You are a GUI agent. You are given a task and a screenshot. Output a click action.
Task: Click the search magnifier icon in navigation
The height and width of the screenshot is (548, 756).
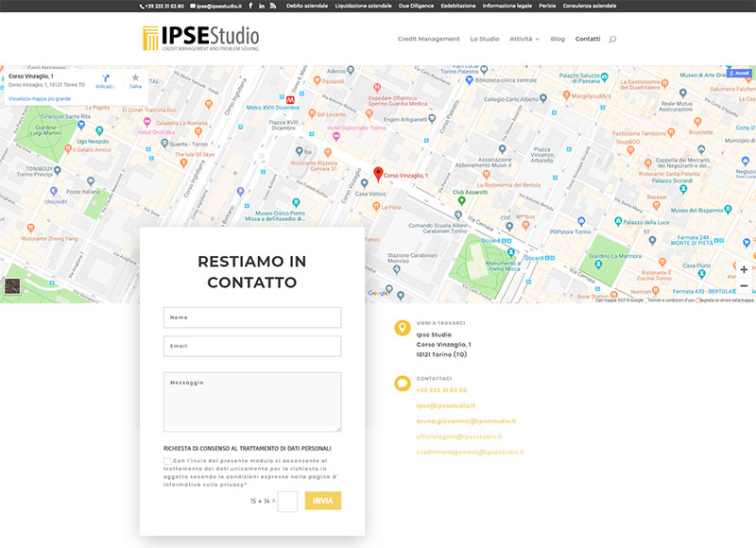[612, 39]
